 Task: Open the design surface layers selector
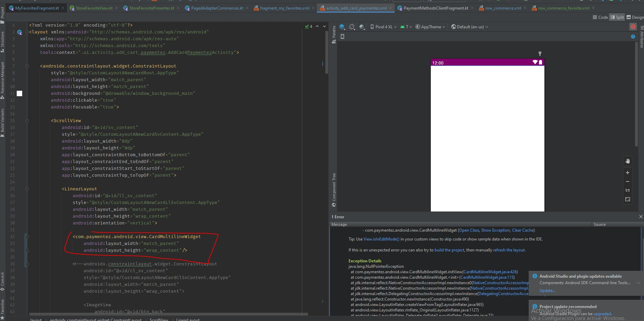(342, 27)
